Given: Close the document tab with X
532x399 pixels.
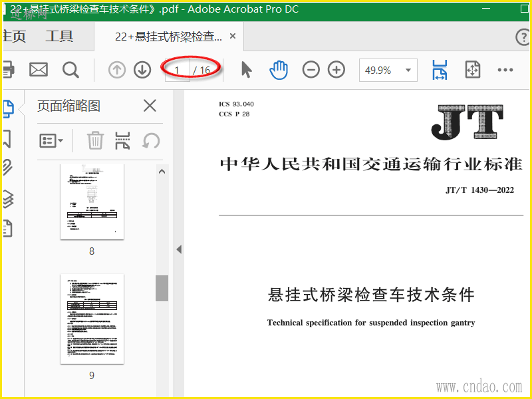Looking at the screenshot, I should [x=233, y=36].
